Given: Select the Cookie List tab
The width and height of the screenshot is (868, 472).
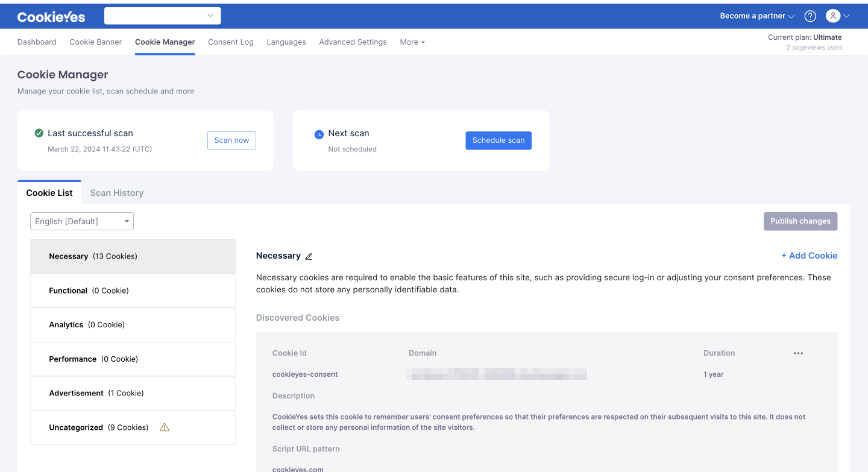Looking at the screenshot, I should pos(49,193).
